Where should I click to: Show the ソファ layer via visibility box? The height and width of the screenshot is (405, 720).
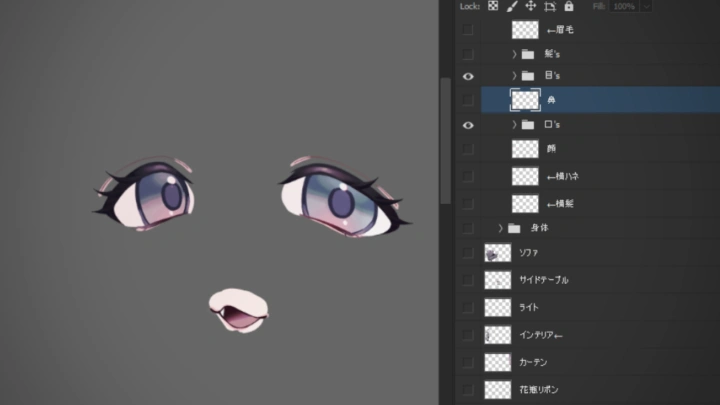tap(468, 254)
